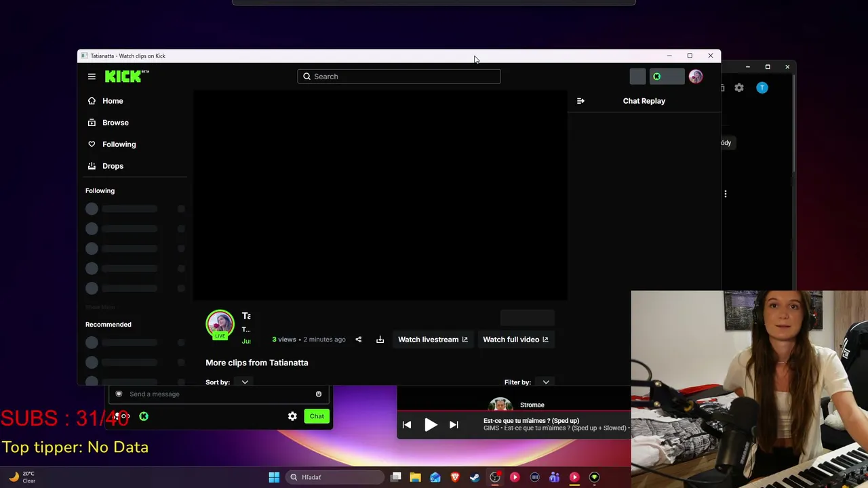
Task: Open Tatianatta's live channel avatar
Action: [x=220, y=325]
